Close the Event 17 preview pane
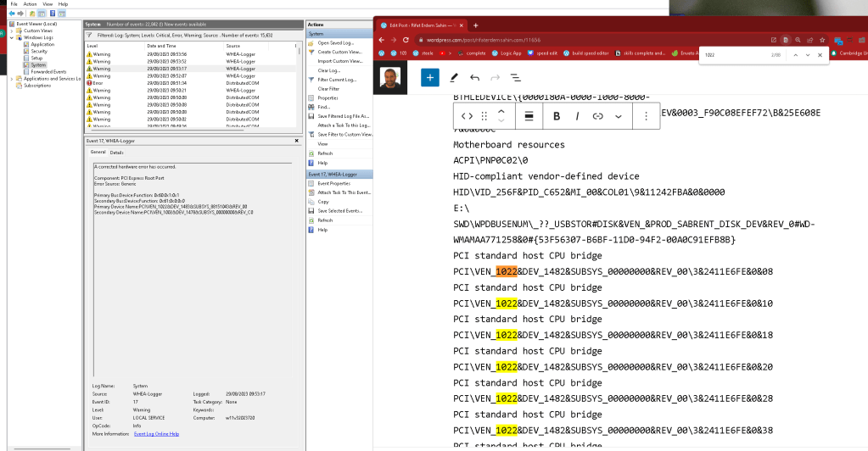Image resolution: width=868 pixels, height=451 pixels. [x=297, y=141]
